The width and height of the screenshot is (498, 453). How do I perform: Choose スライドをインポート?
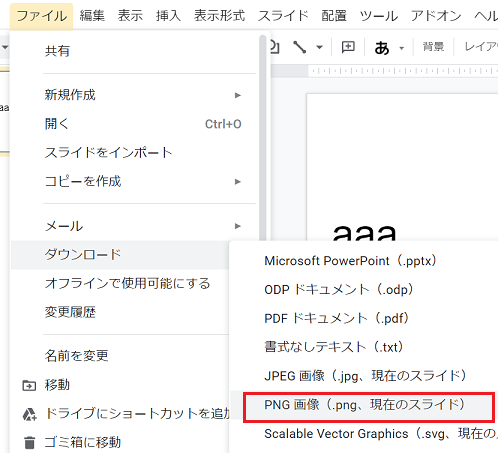tap(135, 153)
